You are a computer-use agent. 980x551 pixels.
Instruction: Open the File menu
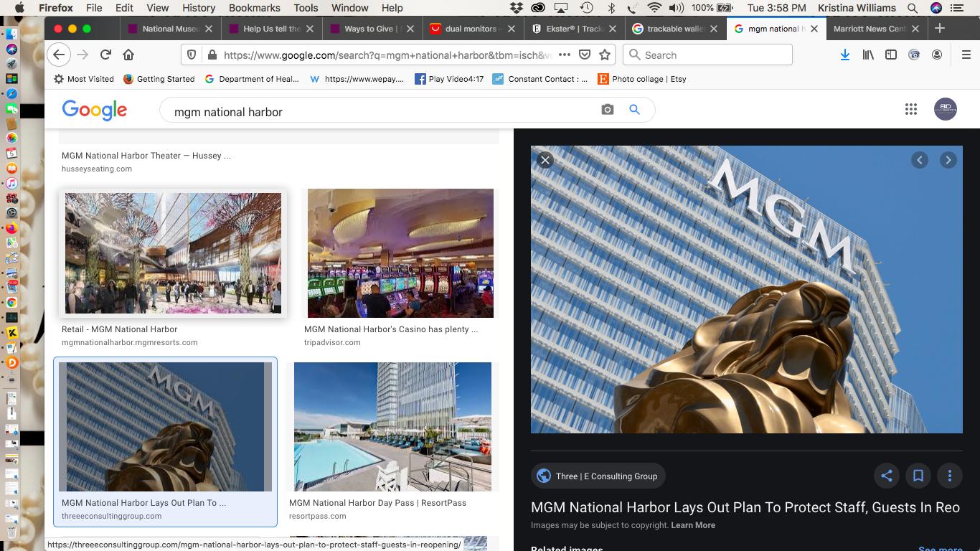(94, 8)
